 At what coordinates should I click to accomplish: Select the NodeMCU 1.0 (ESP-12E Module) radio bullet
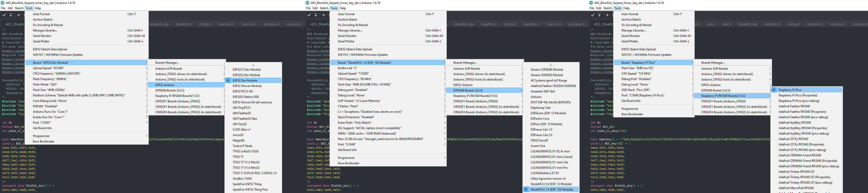526,189
